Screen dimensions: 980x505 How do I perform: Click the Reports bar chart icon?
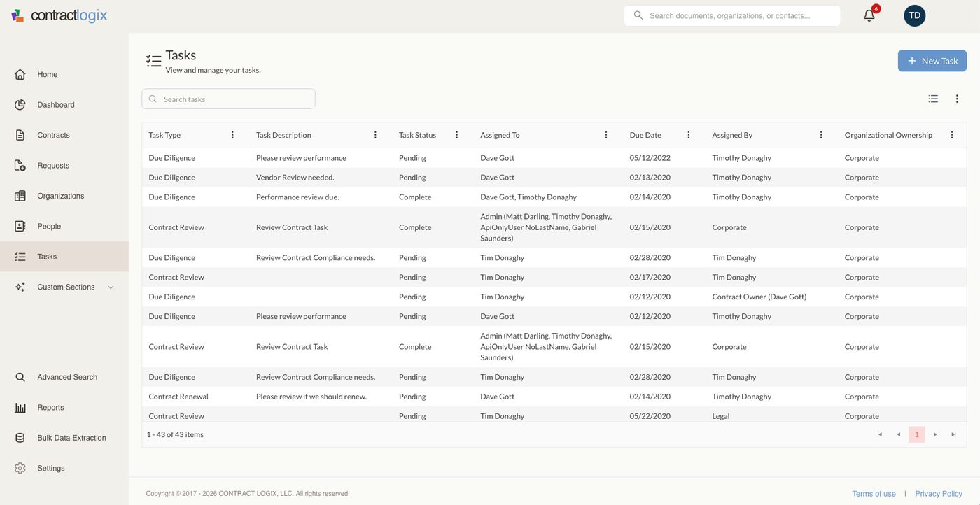click(20, 408)
